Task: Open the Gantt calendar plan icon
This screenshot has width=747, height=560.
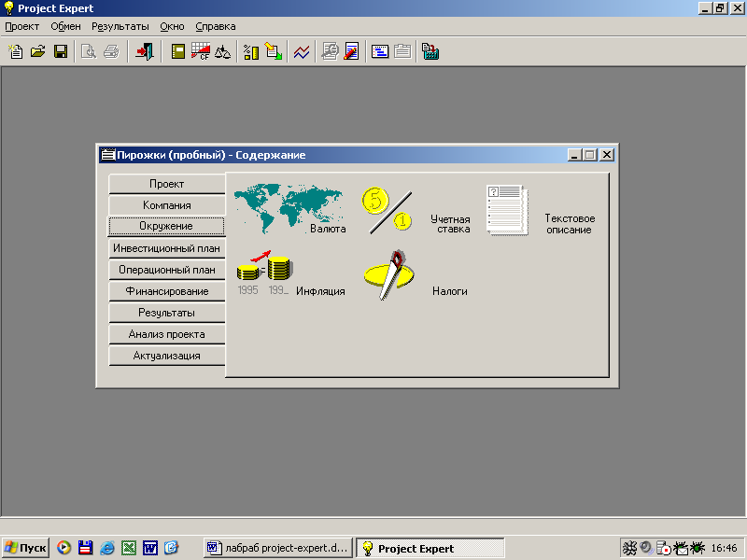Action: pos(380,51)
